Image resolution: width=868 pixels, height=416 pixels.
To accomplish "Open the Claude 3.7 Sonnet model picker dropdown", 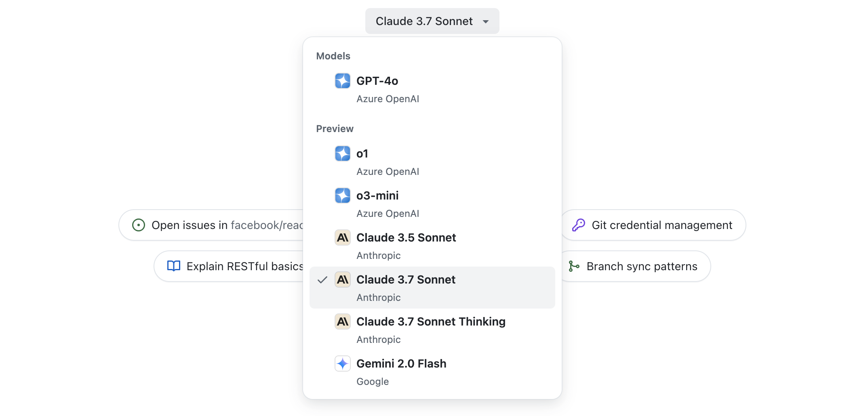I will coord(432,21).
